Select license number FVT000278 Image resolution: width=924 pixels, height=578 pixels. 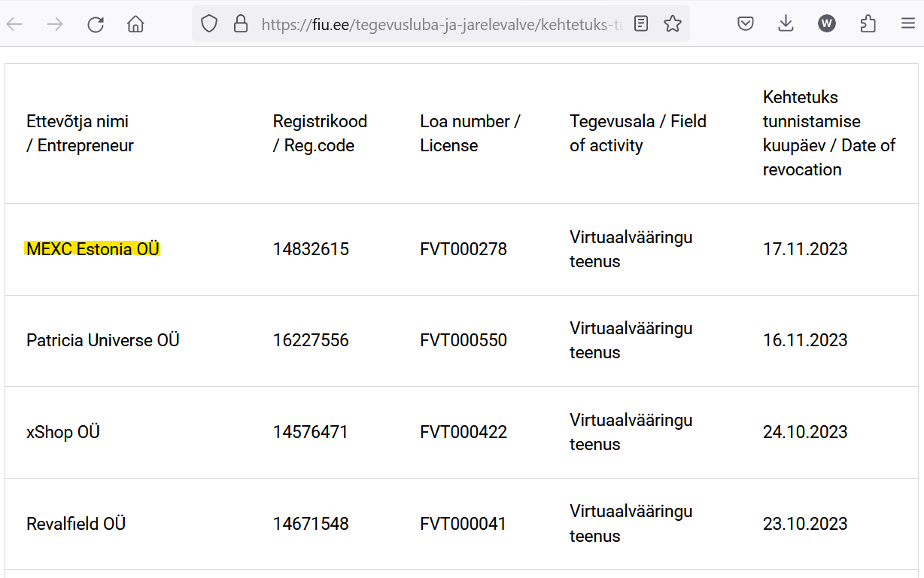tap(463, 249)
